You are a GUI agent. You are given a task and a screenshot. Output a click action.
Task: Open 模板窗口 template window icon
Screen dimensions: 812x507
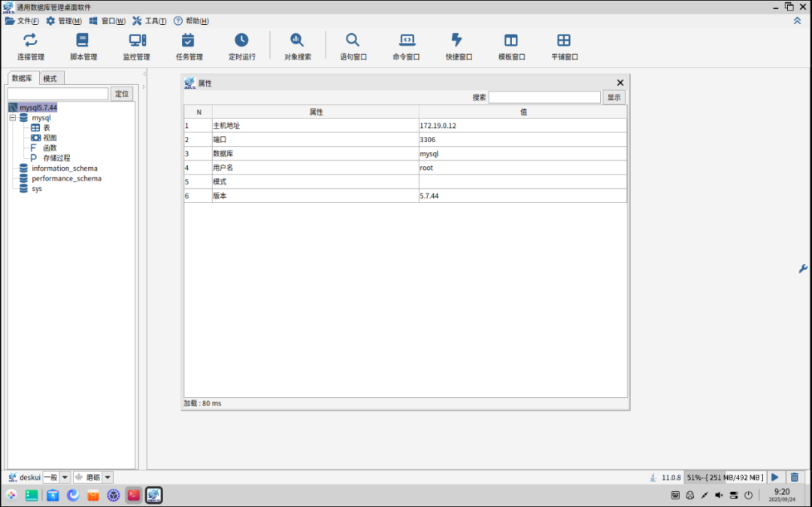coord(511,41)
